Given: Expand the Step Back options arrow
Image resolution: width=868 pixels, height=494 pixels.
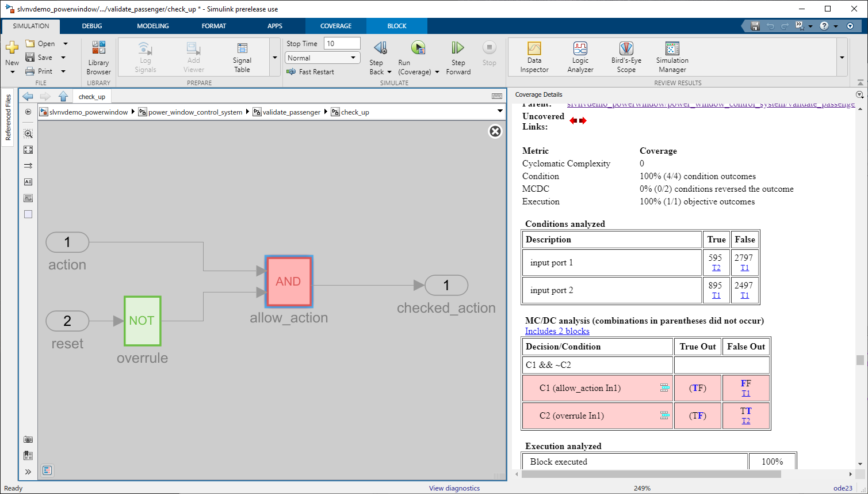Looking at the screenshot, I should tap(389, 73).
